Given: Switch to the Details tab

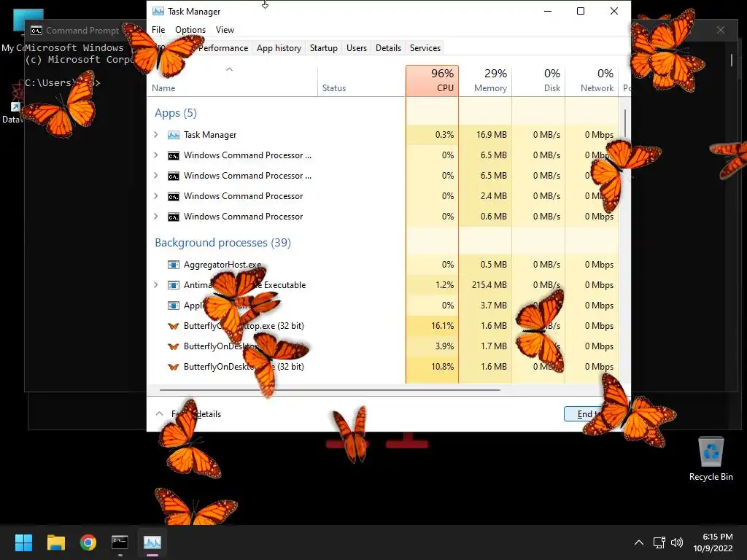Looking at the screenshot, I should [x=388, y=48].
